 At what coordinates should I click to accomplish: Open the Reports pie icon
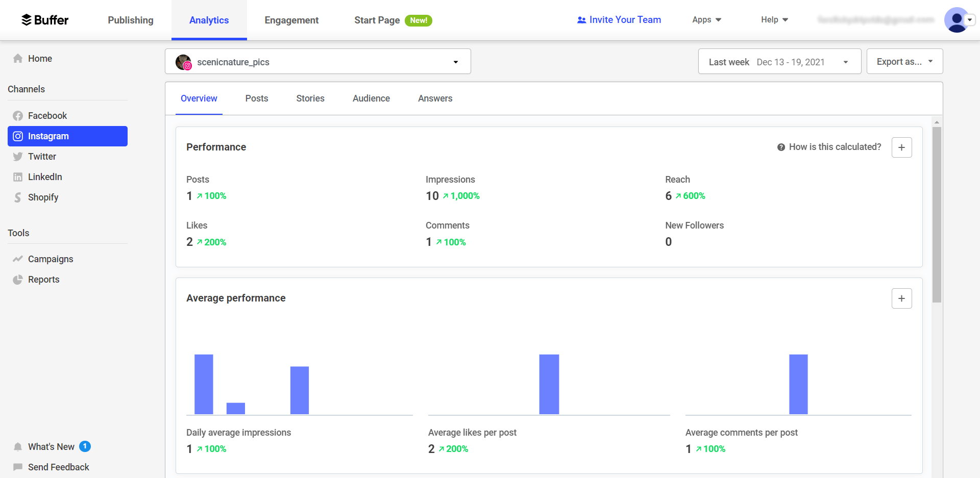tap(18, 280)
